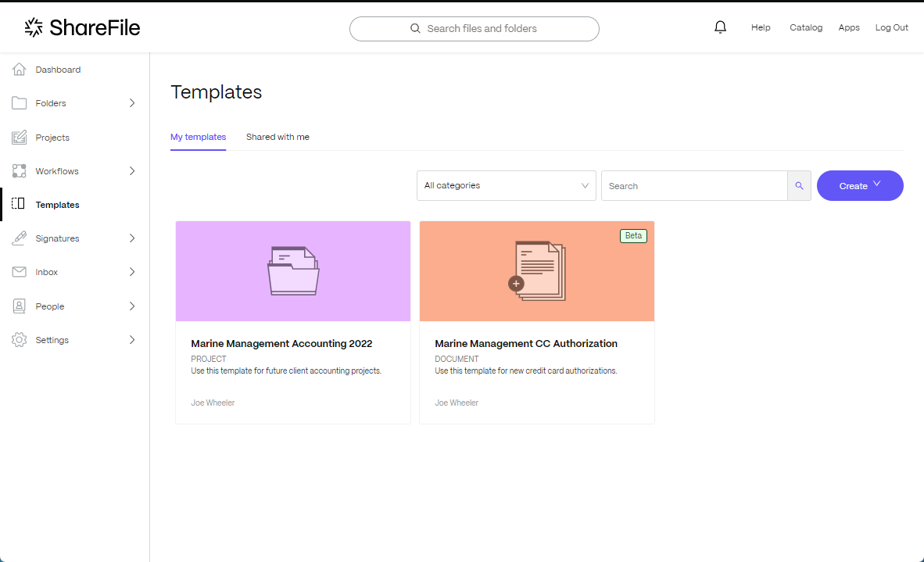Click the Inbox envelope icon

point(19,271)
